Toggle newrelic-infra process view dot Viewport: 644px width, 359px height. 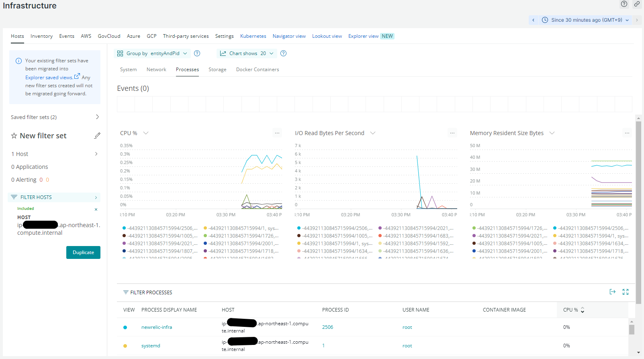(125, 327)
